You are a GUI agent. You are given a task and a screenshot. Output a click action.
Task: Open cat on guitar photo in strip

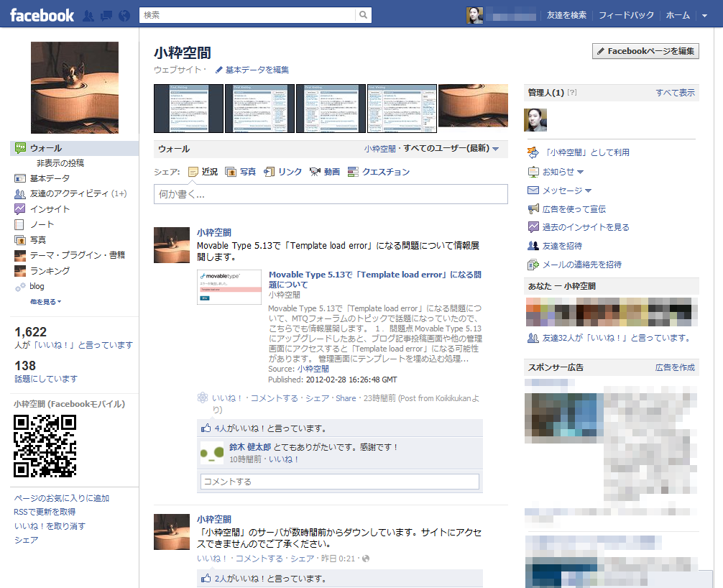(473, 106)
